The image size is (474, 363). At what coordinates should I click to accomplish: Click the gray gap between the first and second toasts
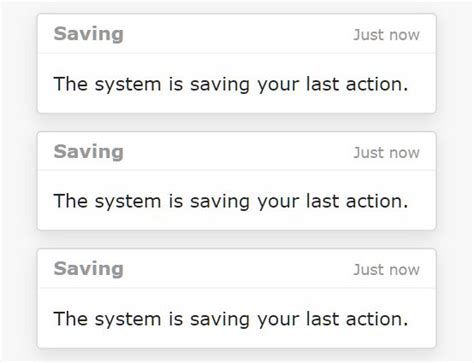(237, 123)
